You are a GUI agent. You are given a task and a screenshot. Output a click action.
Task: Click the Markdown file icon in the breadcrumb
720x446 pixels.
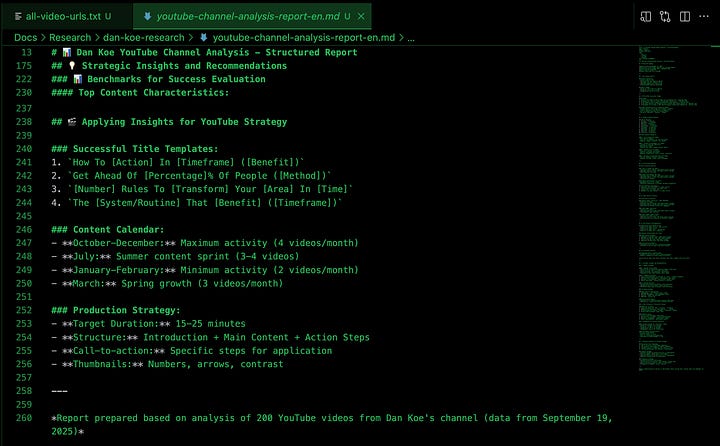(x=203, y=38)
